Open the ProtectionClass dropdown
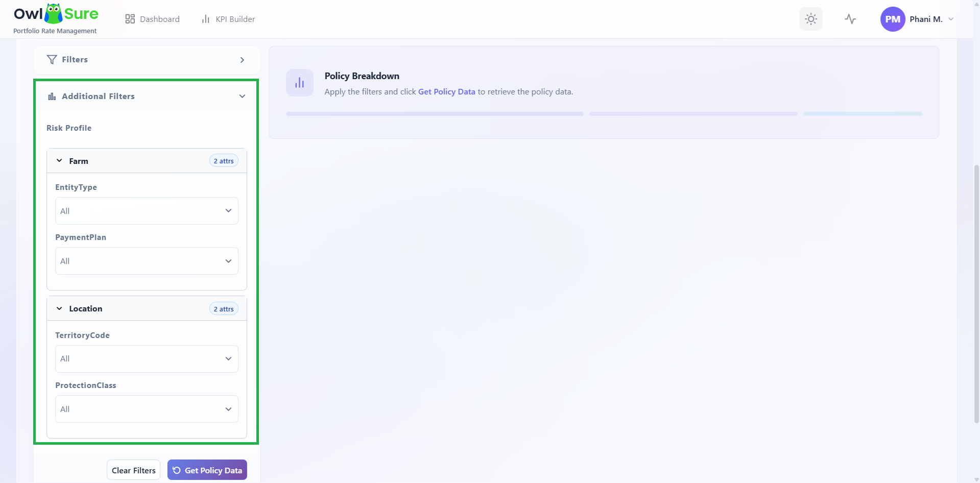The width and height of the screenshot is (980, 483). pyautogui.click(x=147, y=409)
